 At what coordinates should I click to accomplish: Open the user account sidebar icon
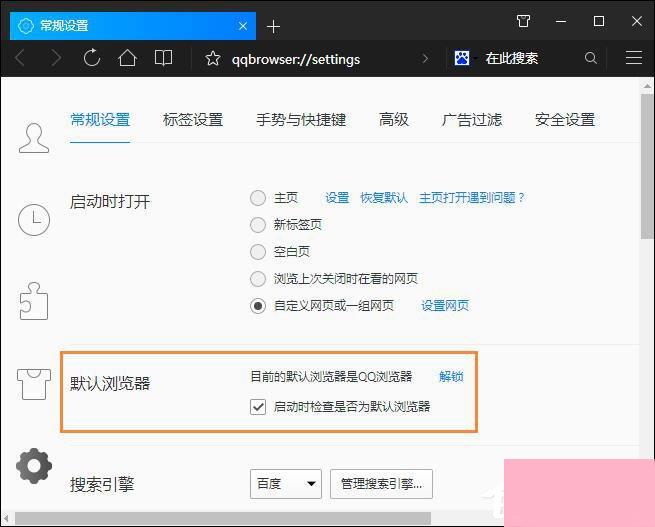tap(34, 138)
